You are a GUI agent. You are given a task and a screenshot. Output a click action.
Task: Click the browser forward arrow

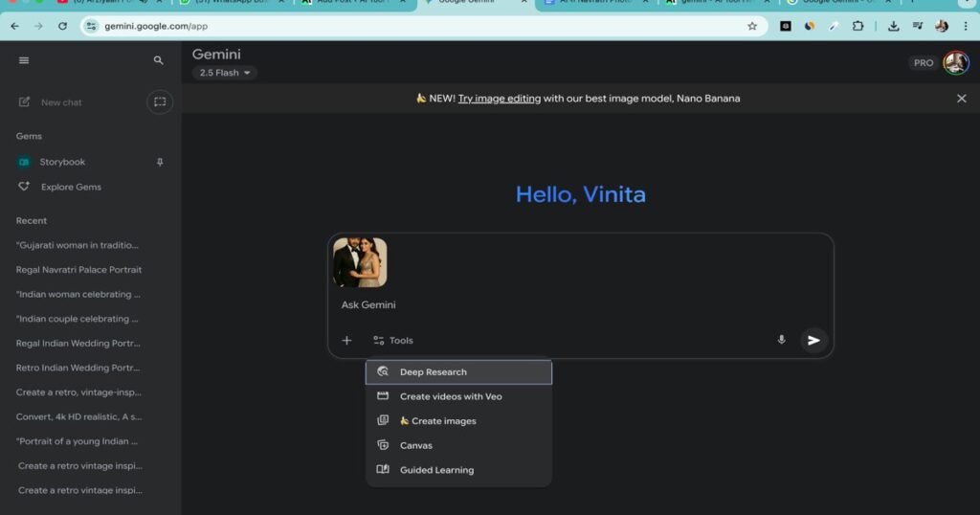(38, 26)
